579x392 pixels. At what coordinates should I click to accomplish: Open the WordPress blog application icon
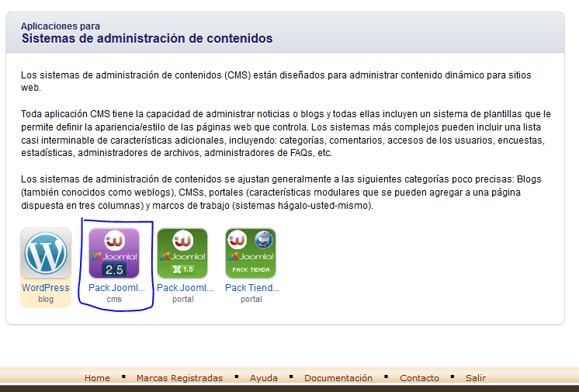tap(46, 254)
